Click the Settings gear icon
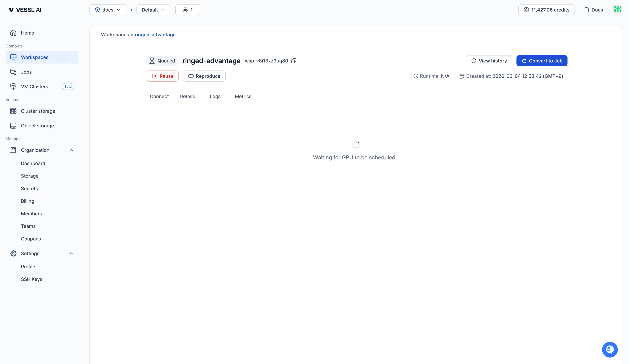629x364 pixels. click(13, 253)
